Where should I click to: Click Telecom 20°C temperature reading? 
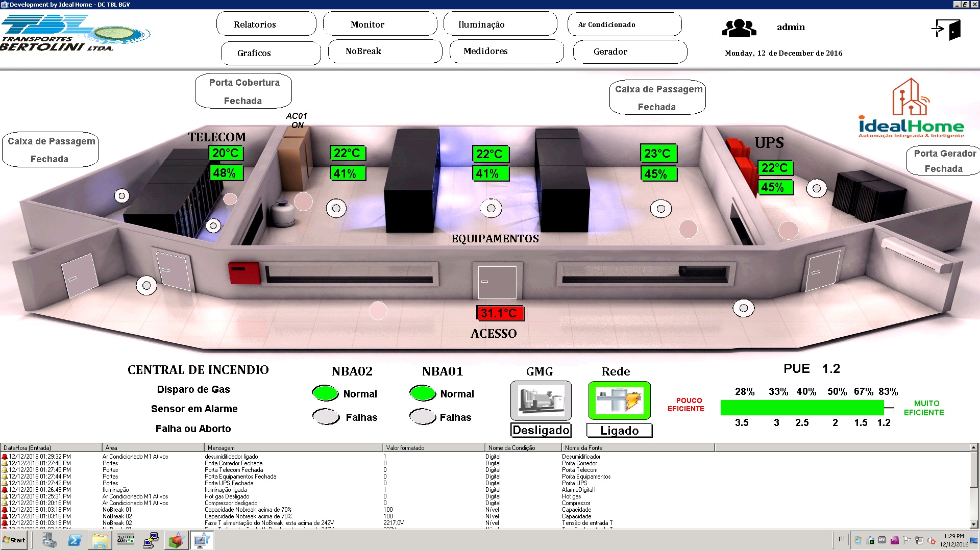click(x=226, y=153)
